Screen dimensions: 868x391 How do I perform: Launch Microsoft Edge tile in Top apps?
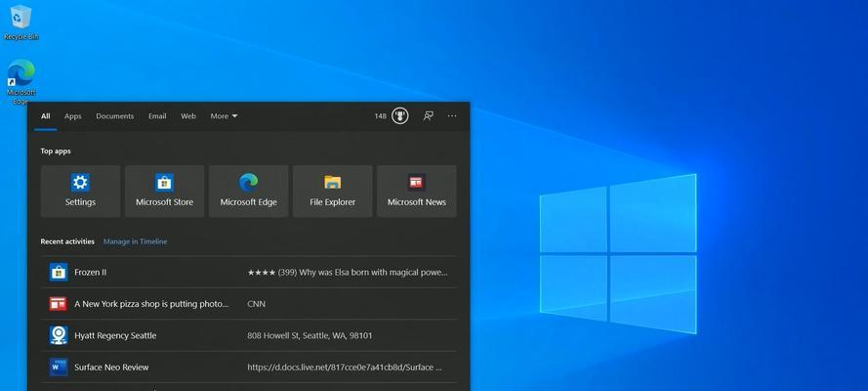[249, 191]
